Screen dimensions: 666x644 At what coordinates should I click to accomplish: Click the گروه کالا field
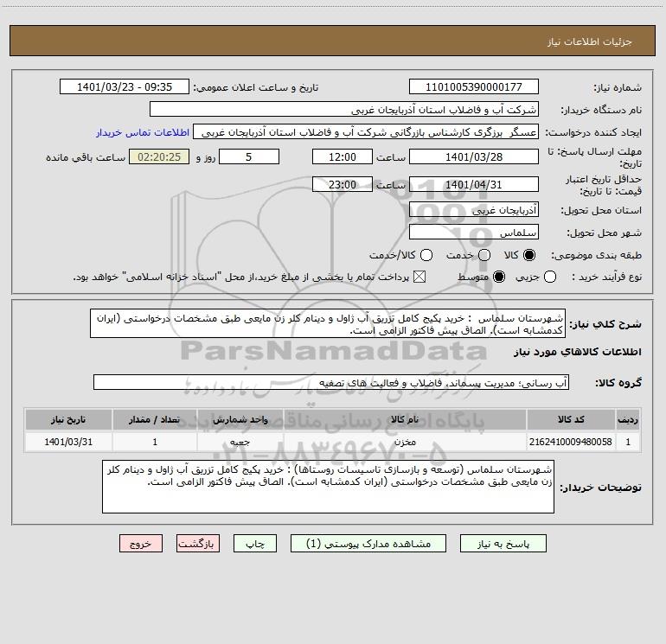[331, 382]
